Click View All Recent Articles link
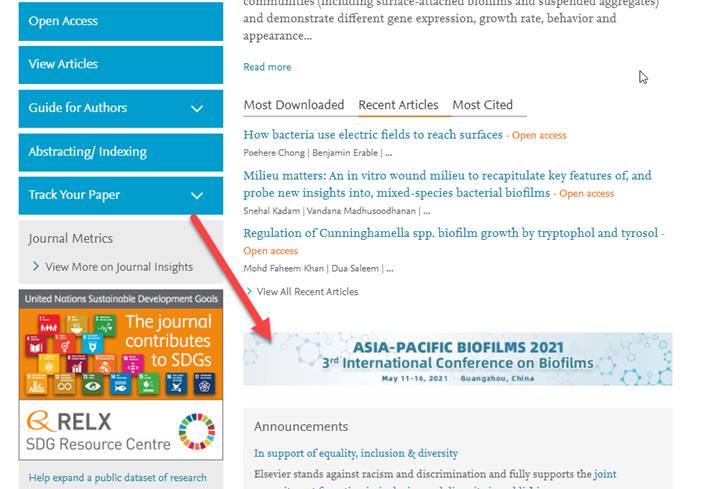Screen dimensions: 712x489 pyautogui.click(x=306, y=292)
